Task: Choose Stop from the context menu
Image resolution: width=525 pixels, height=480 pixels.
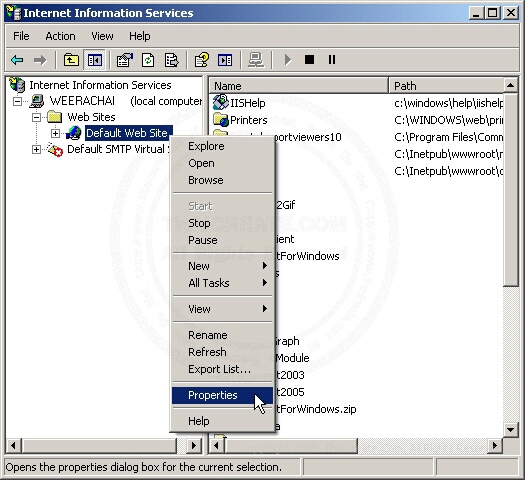Action: coord(223,223)
